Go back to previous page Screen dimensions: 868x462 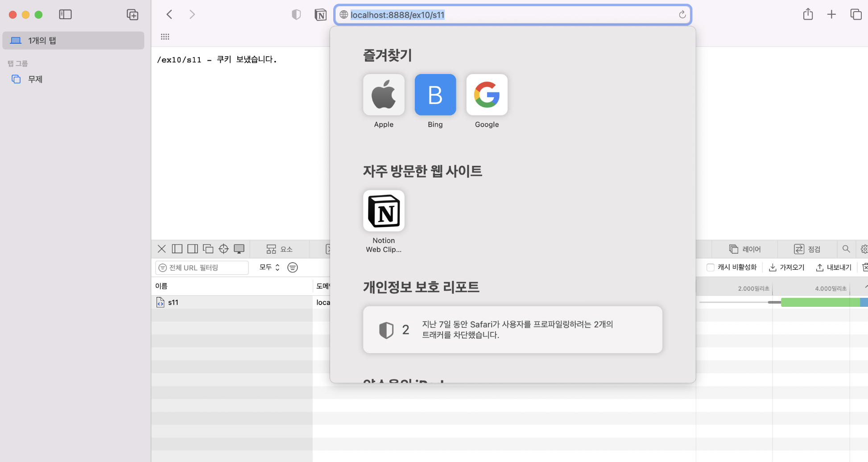(x=169, y=14)
